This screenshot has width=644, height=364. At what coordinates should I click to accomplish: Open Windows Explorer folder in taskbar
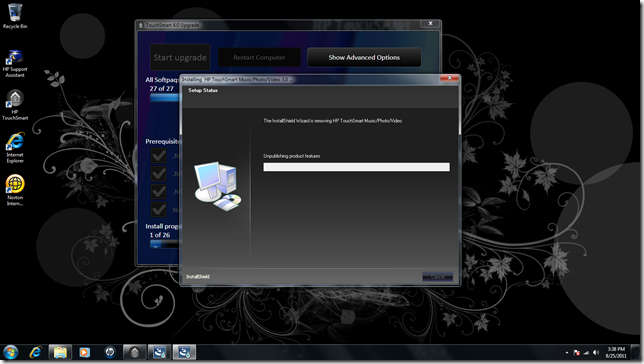[x=60, y=352]
